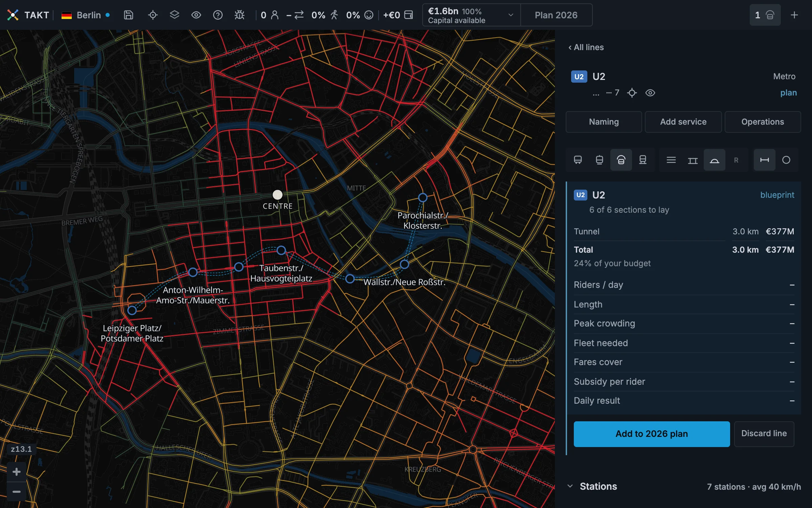The width and height of the screenshot is (812, 508).
Task: Click the Fleet needed row
Action: coord(684,343)
